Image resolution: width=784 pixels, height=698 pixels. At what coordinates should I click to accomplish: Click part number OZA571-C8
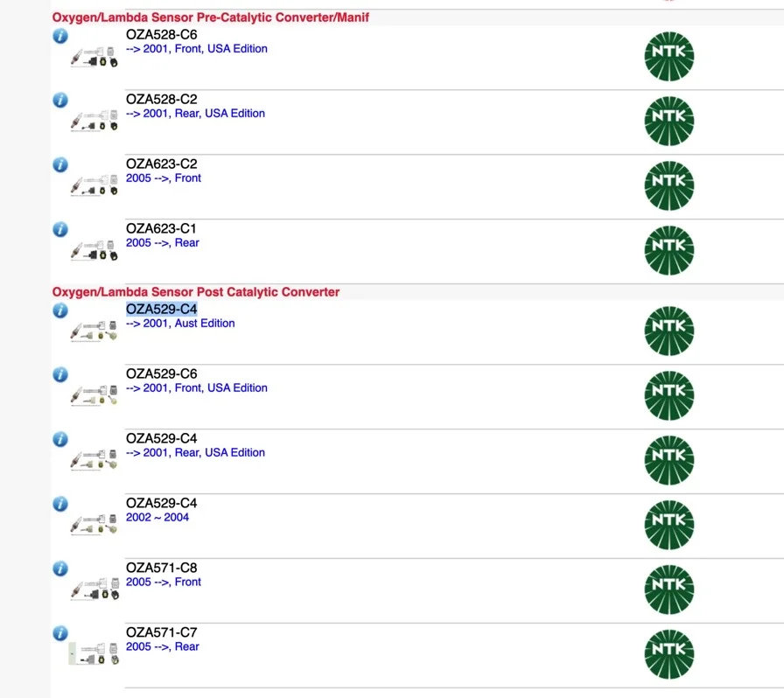162,568
